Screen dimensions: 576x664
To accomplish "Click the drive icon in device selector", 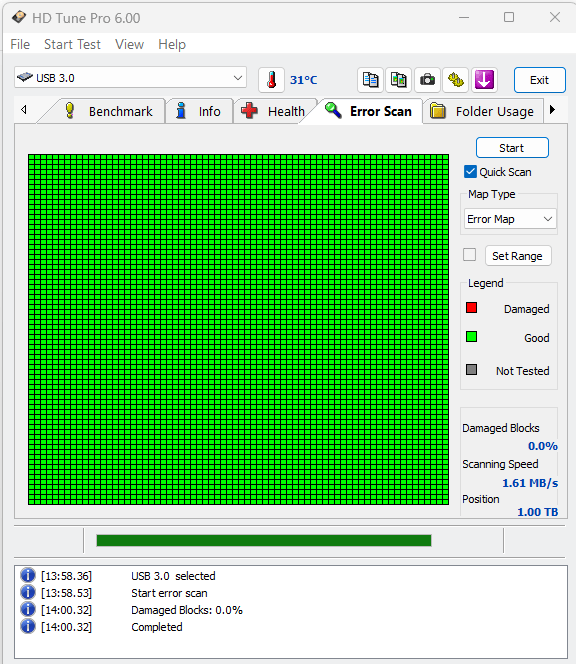I will pos(25,77).
